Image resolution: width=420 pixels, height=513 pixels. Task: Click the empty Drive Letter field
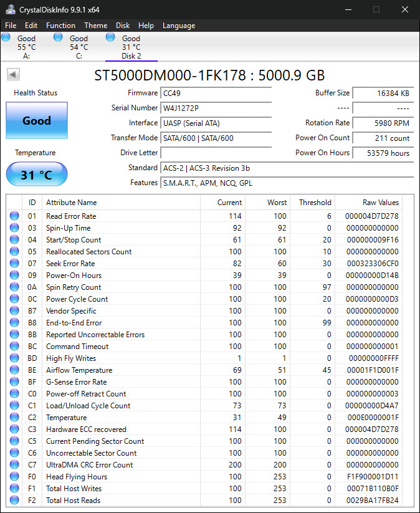(x=216, y=153)
